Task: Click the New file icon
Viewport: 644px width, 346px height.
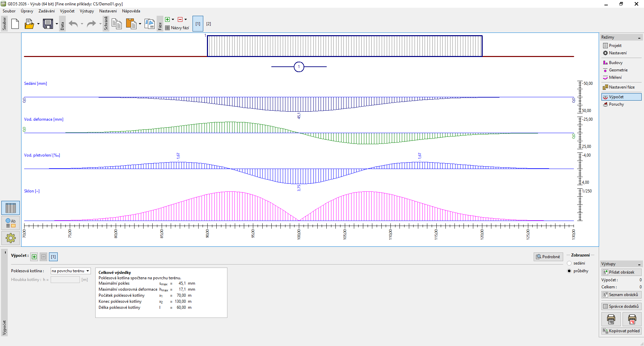Action: tap(15, 24)
